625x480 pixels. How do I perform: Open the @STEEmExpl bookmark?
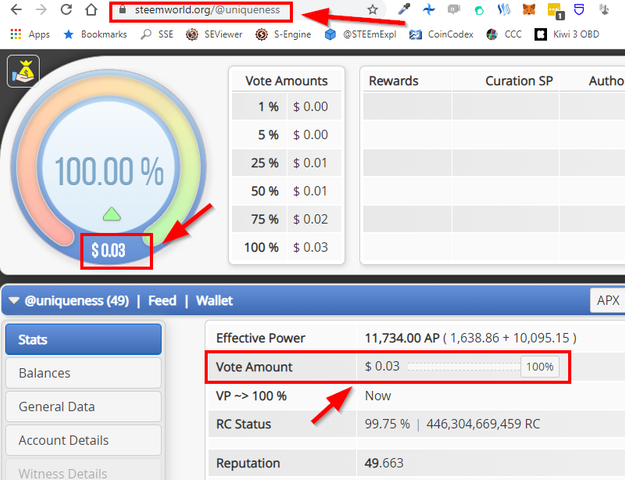pos(360,35)
